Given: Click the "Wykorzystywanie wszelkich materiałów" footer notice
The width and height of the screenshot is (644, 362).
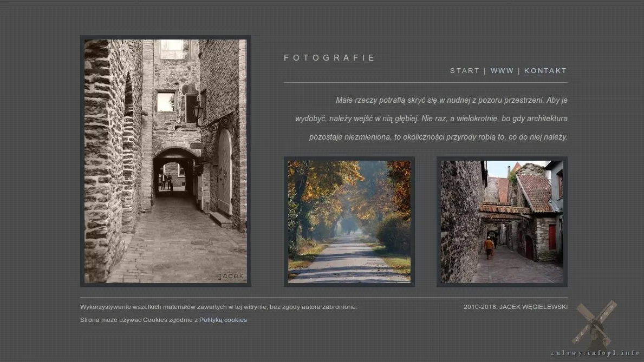Looking at the screenshot, I should pos(218,307).
